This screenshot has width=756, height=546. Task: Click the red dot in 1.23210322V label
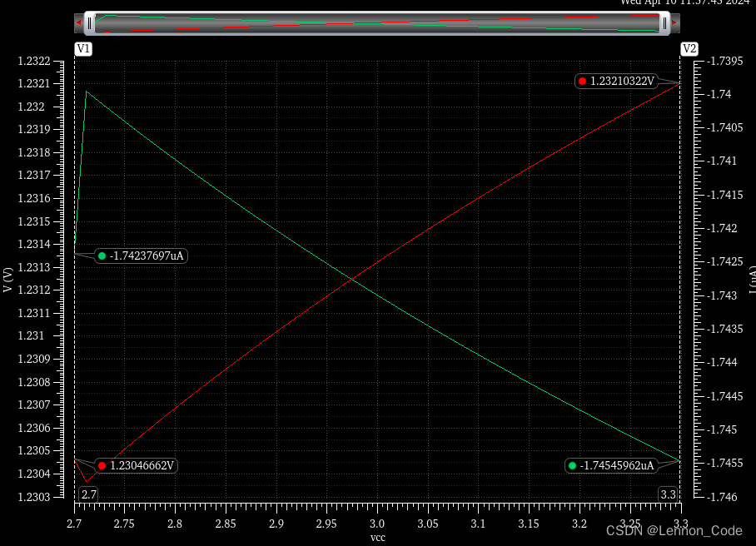(583, 82)
